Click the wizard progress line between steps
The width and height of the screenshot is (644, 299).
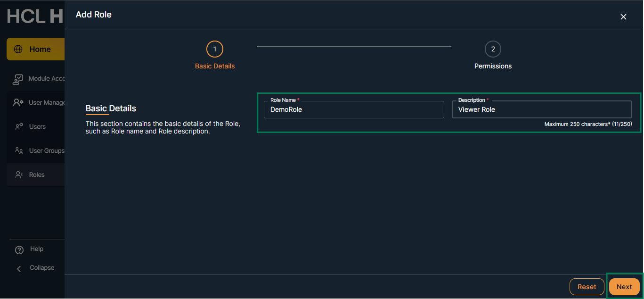point(353,47)
